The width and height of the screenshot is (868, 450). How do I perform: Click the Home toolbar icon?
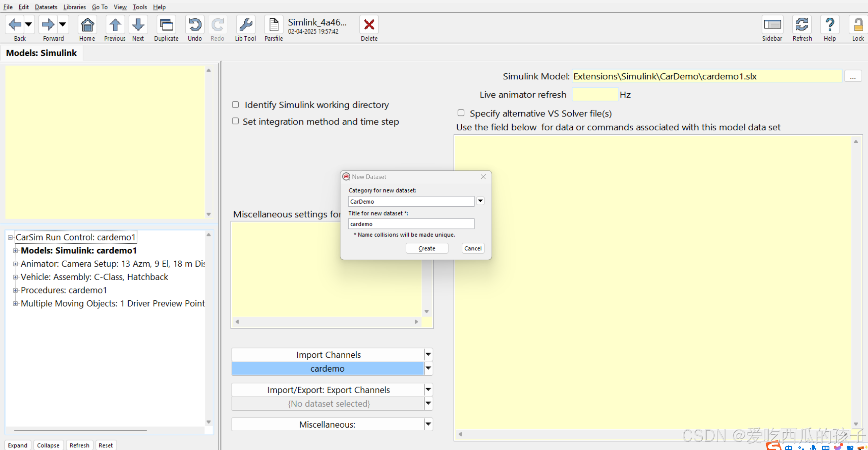pyautogui.click(x=87, y=25)
